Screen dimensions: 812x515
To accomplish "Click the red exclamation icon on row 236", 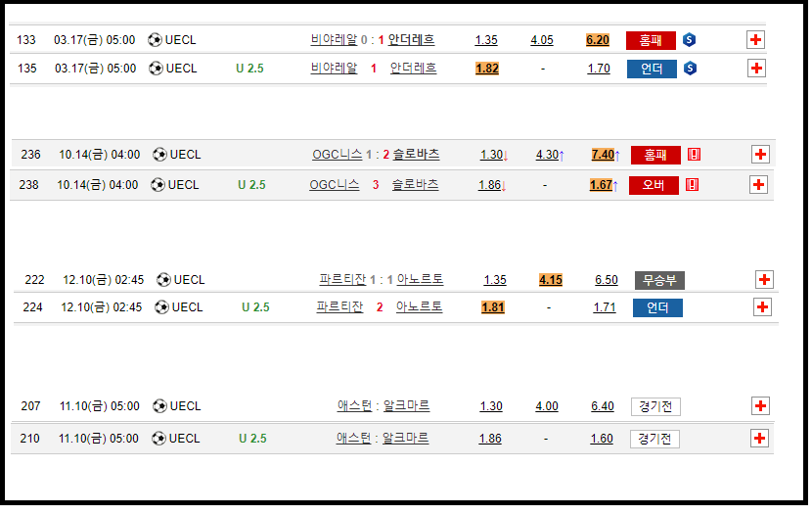I will pos(694,155).
